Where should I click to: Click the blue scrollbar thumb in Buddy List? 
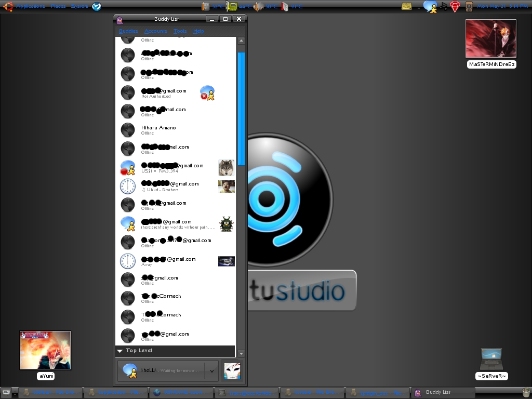point(241,109)
